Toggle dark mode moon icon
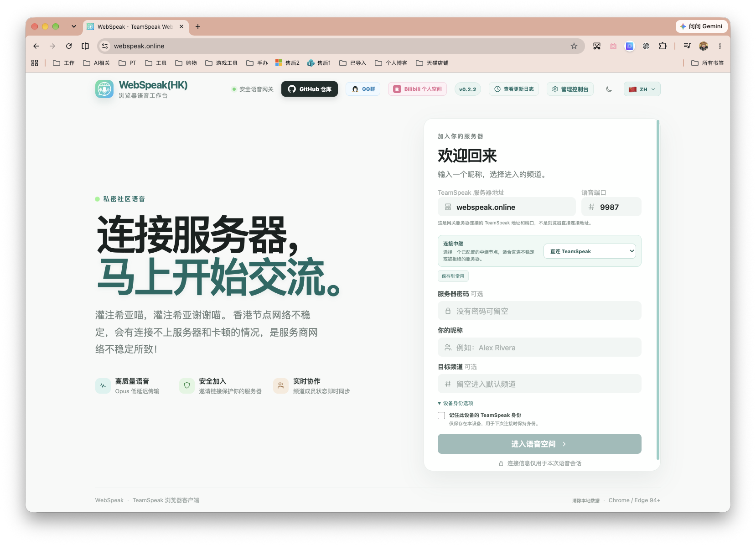This screenshot has height=546, width=756. 609,89
